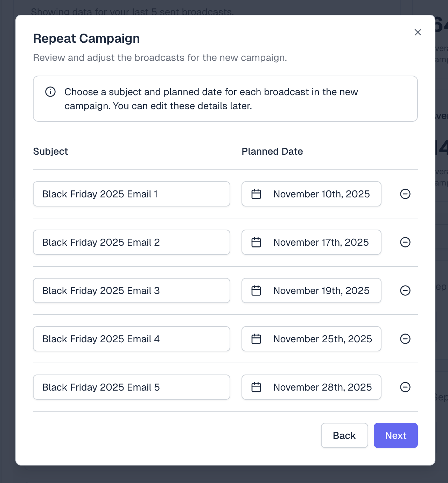Image resolution: width=448 pixels, height=483 pixels.
Task: Remove the Black Friday 2025 Email 1 row
Action: [x=405, y=194]
